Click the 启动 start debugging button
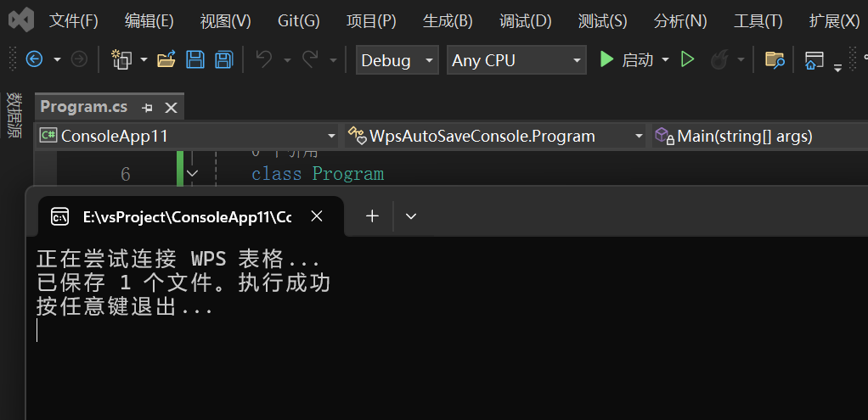Image resolution: width=868 pixels, height=420 pixels. tap(627, 59)
